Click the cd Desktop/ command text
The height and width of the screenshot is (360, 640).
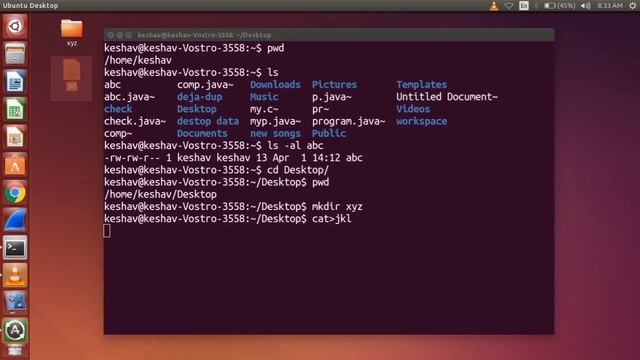[298, 170]
